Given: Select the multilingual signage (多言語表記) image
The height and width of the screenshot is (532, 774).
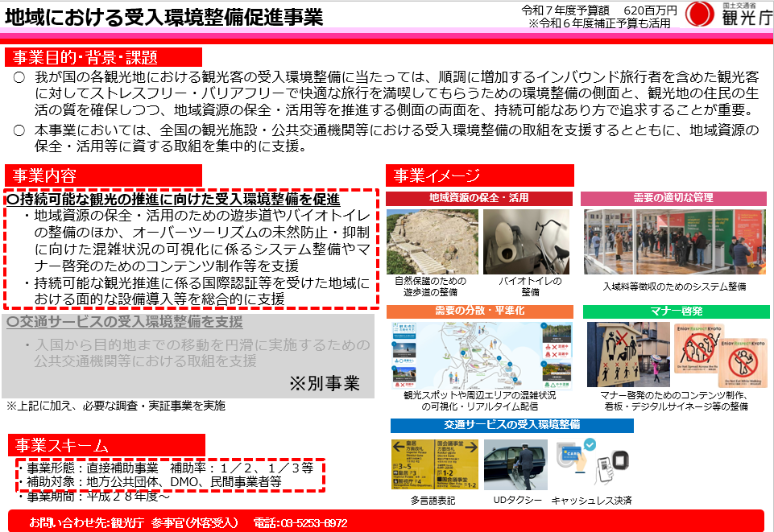Looking at the screenshot, I should pyautogui.click(x=434, y=464).
